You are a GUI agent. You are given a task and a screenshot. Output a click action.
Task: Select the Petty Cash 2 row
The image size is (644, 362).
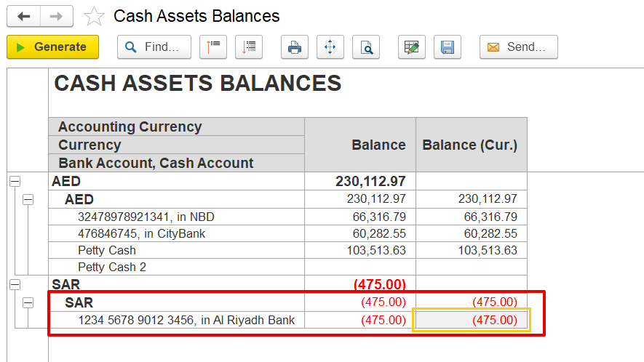[x=112, y=267]
